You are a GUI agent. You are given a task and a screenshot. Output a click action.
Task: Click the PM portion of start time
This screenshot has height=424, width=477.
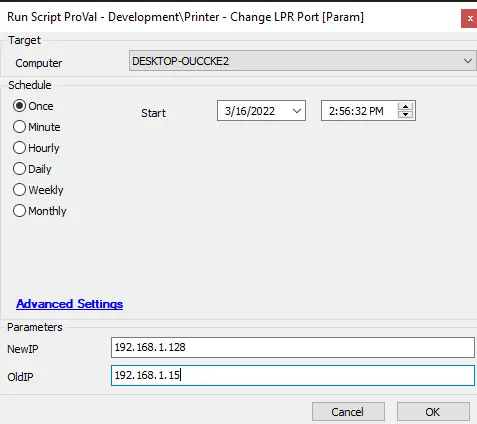tap(376, 111)
